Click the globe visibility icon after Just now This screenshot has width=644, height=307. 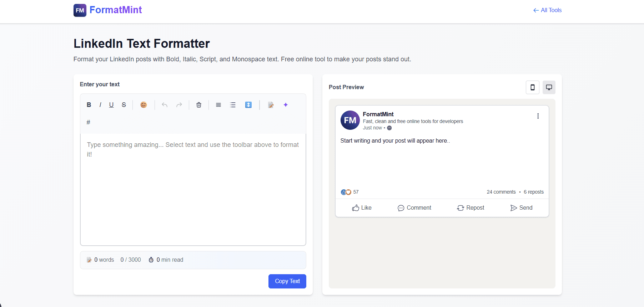tap(389, 128)
